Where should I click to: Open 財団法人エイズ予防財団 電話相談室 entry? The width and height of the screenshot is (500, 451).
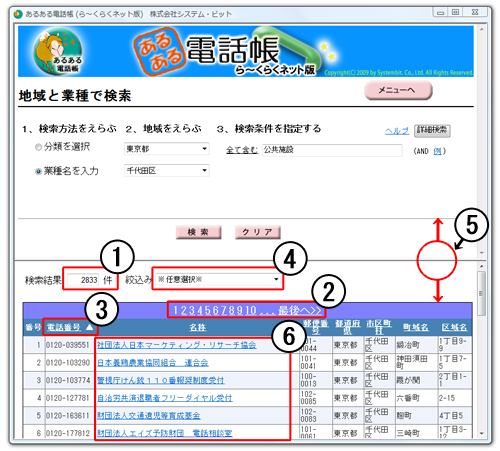(165, 433)
